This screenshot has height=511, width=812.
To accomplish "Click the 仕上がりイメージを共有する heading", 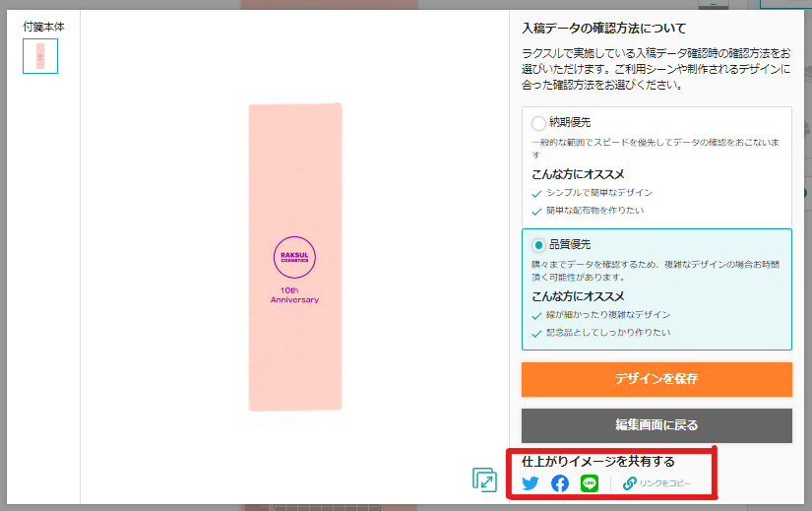I will [598, 461].
